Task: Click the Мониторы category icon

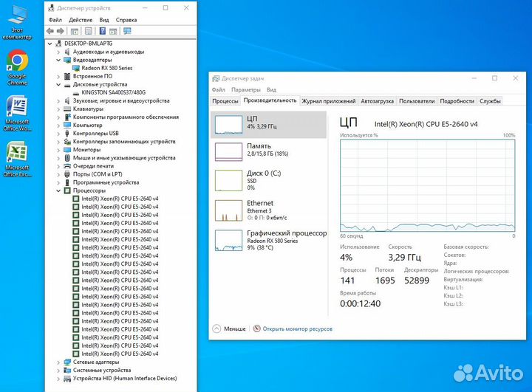Action: [67, 150]
